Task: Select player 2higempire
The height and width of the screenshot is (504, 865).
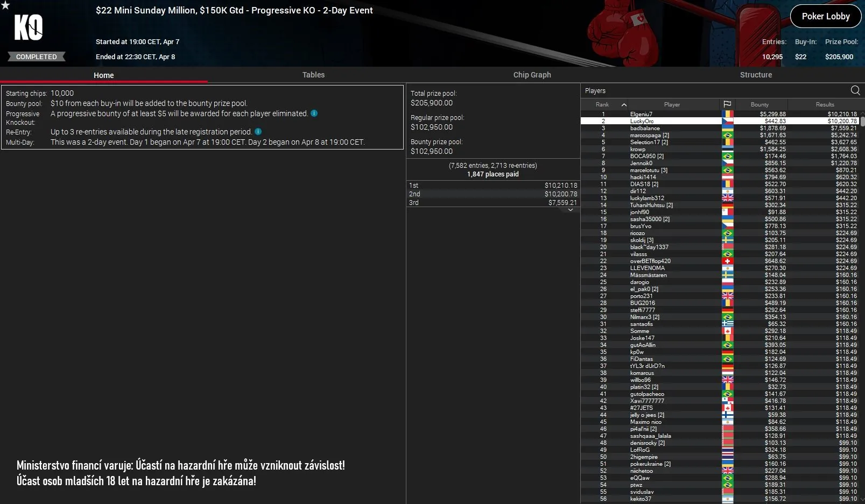Action: [720, 457]
